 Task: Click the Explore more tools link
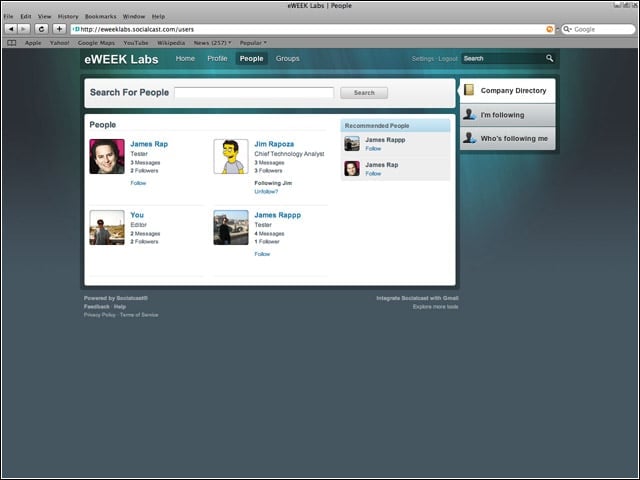pyautogui.click(x=436, y=307)
